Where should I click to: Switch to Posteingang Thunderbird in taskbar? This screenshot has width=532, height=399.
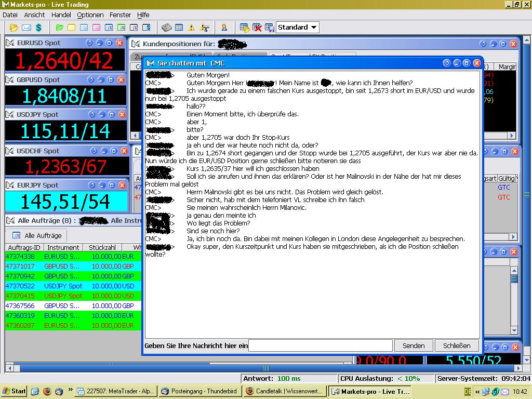(x=199, y=391)
